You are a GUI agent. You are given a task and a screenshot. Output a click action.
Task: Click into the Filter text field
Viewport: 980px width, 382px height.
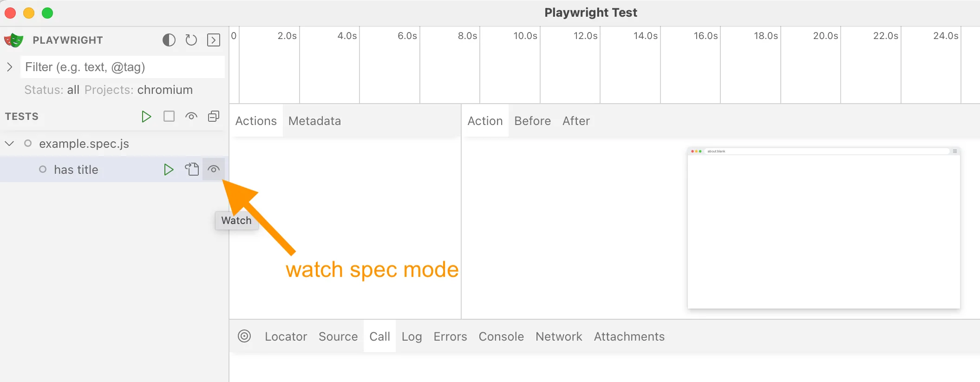123,67
